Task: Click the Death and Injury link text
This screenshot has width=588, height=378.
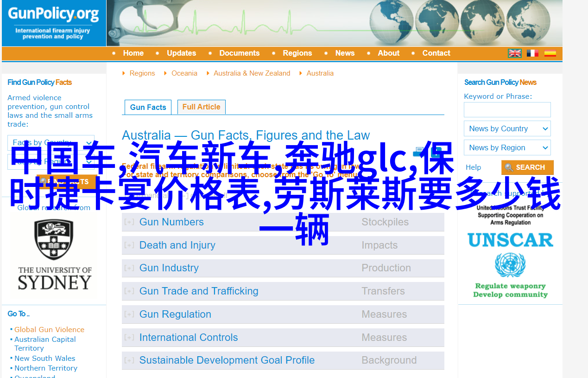Action: click(177, 245)
